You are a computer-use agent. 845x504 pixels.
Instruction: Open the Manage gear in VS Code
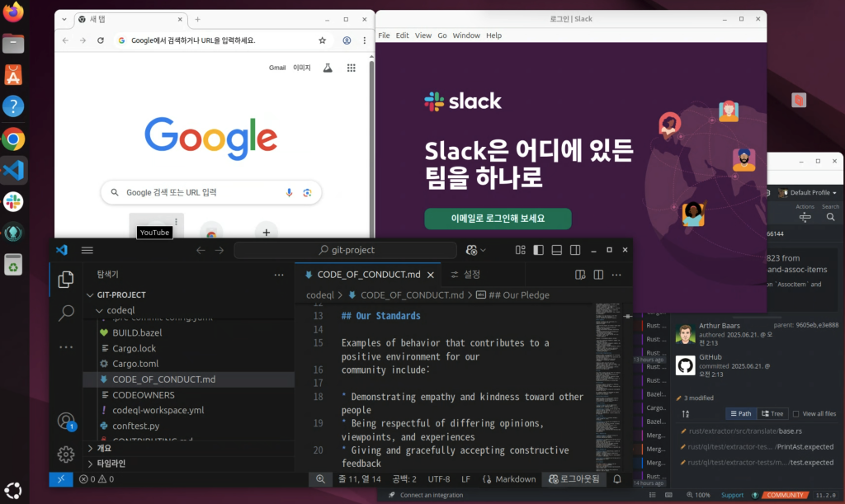coord(66,454)
